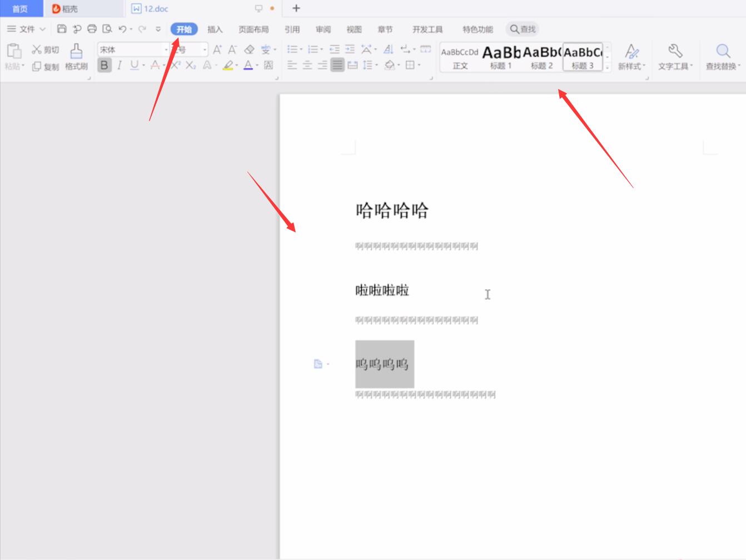This screenshot has height=560, width=746.
Task: Click the Undo arrow icon
Action: (x=122, y=29)
